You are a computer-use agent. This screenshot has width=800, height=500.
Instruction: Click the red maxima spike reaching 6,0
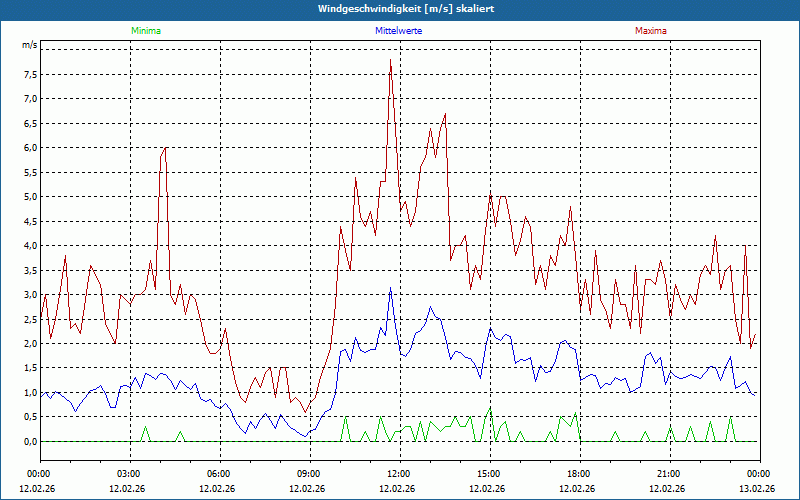pos(165,148)
